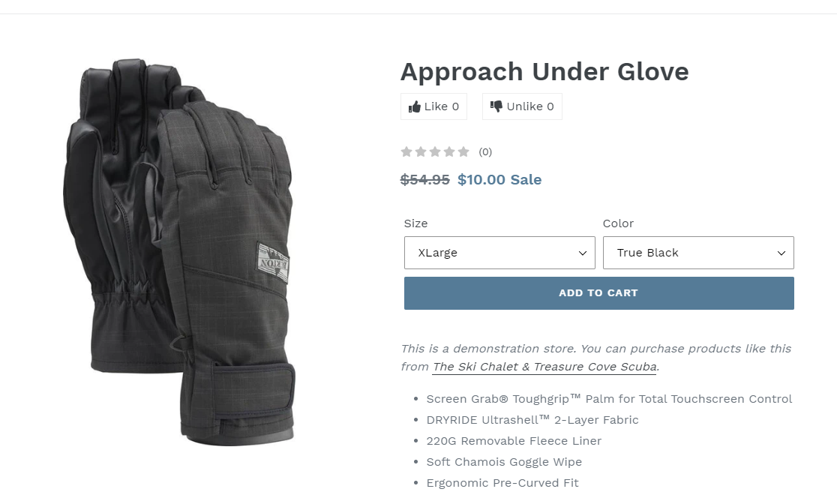Click the thumbs-up Like icon
Screen dimensions: 837x504
pos(414,106)
